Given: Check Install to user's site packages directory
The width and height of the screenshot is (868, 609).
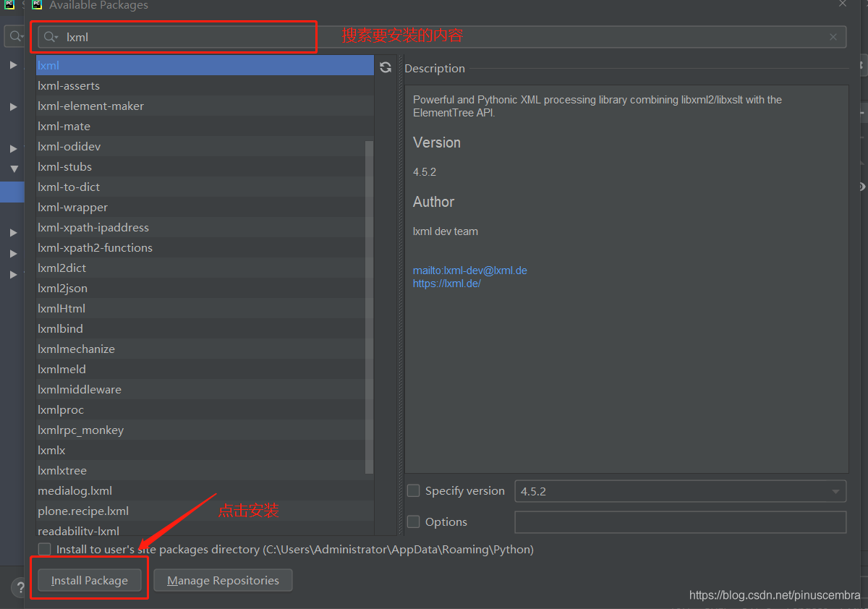Looking at the screenshot, I should (45, 550).
